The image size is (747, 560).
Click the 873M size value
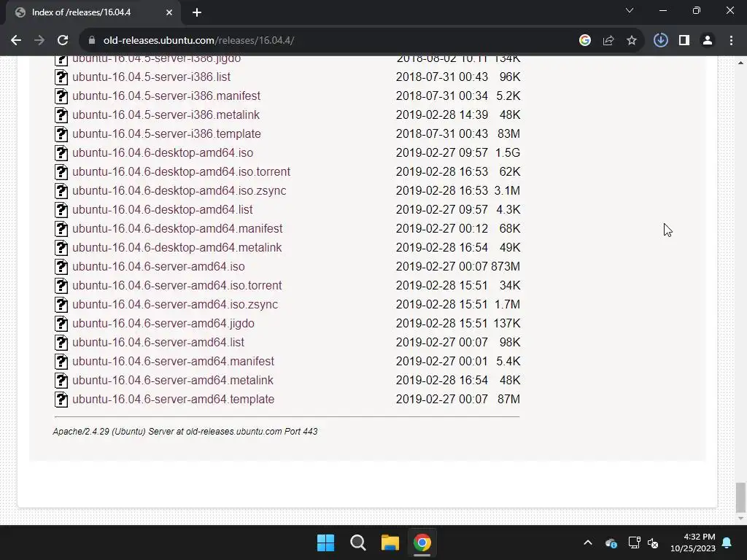click(506, 267)
